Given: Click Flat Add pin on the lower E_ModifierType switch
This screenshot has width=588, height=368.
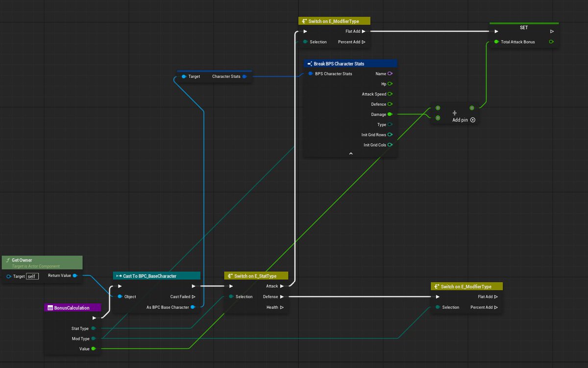Looking at the screenshot, I should pyautogui.click(x=496, y=296).
